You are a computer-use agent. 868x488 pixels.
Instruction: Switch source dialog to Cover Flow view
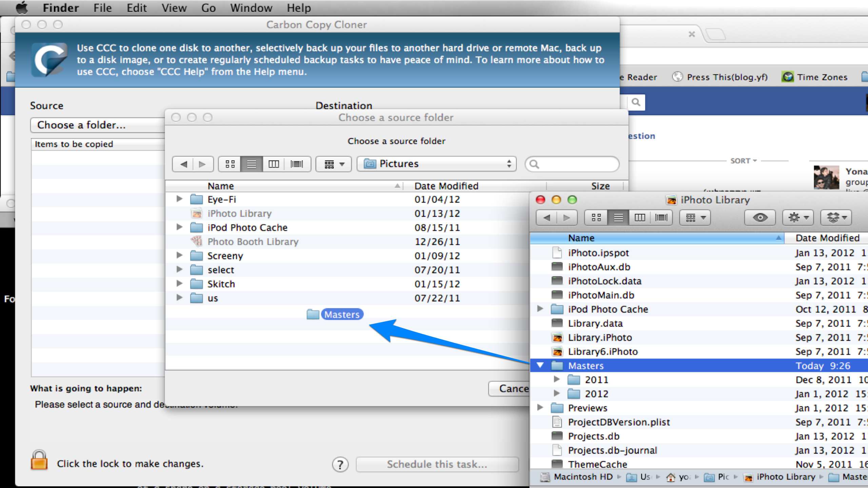click(297, 164)
